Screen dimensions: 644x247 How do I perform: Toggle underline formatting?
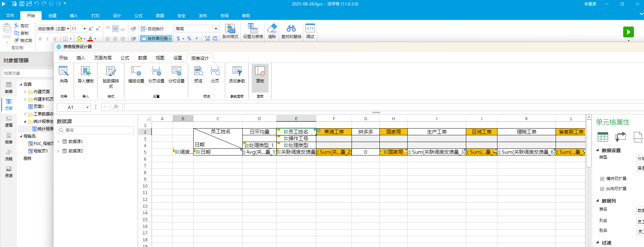[55, 39]
